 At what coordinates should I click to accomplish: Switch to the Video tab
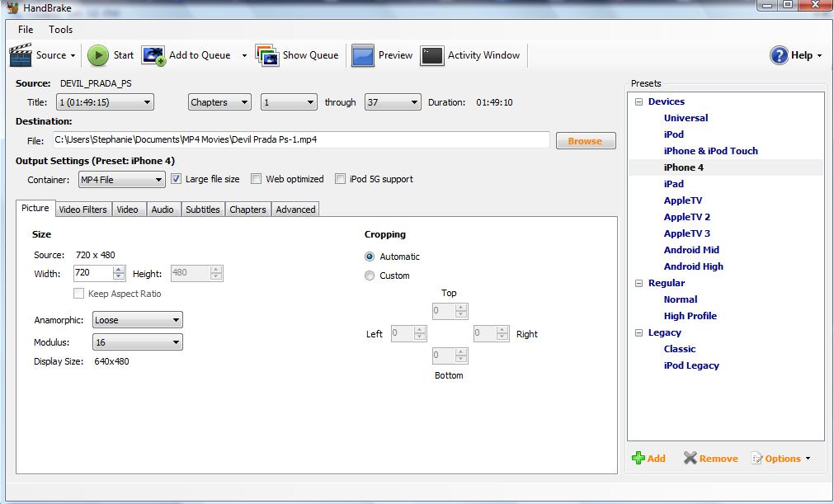[128, 210]
